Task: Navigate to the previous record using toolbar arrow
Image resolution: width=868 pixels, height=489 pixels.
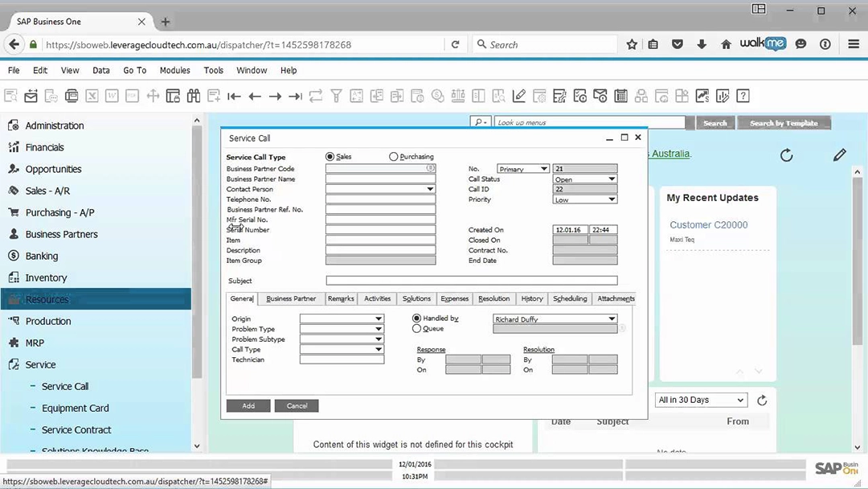Action: point(254,95)
